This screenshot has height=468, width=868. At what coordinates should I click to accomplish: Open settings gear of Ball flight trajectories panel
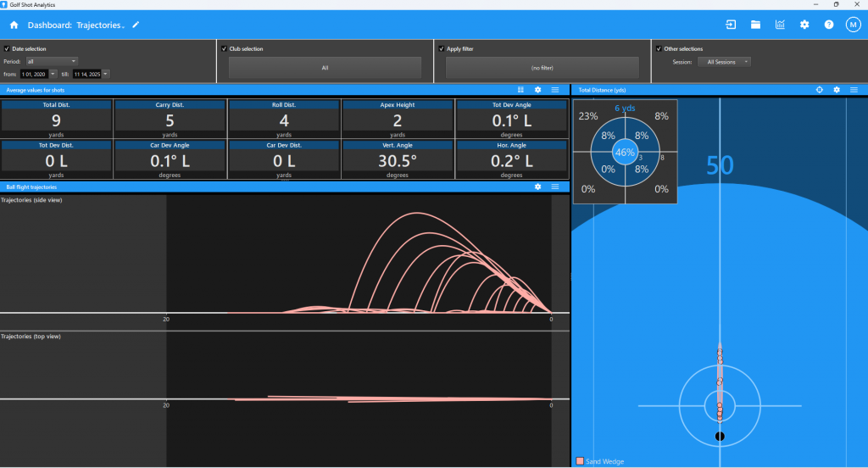pos(537,187)
